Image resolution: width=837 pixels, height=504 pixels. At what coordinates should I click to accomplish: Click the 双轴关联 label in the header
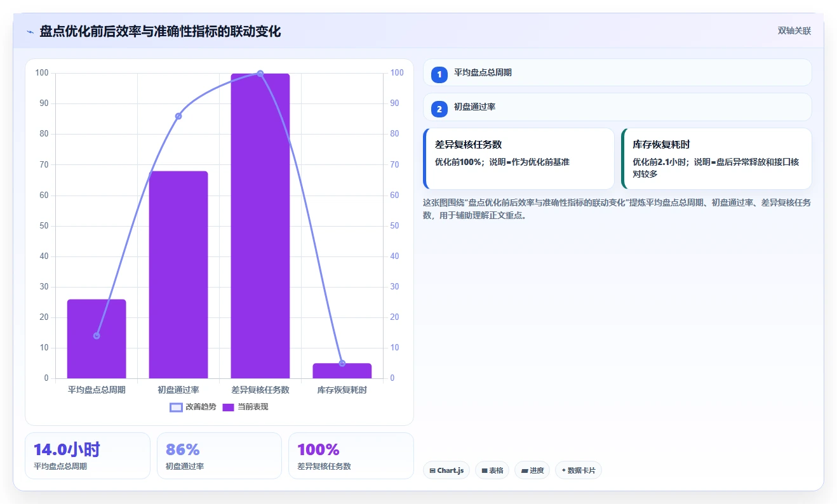click(x=794, y=30)
